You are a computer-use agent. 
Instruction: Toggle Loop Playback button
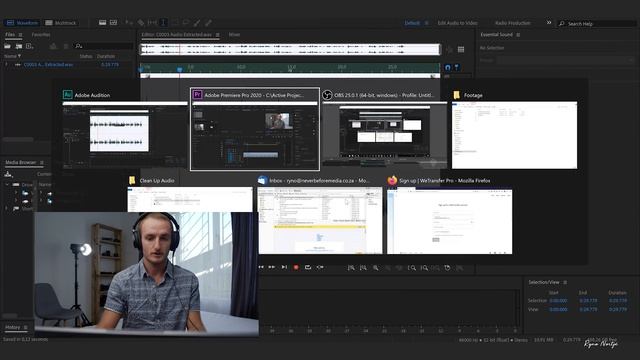coord(308,267)
